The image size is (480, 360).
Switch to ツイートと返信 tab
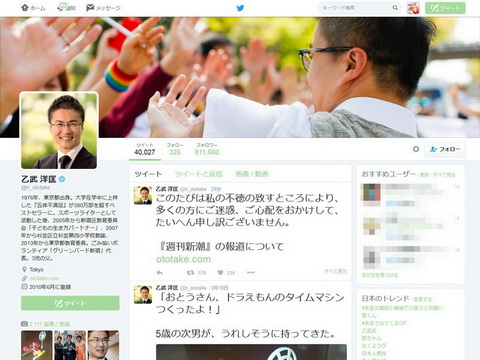198,174
